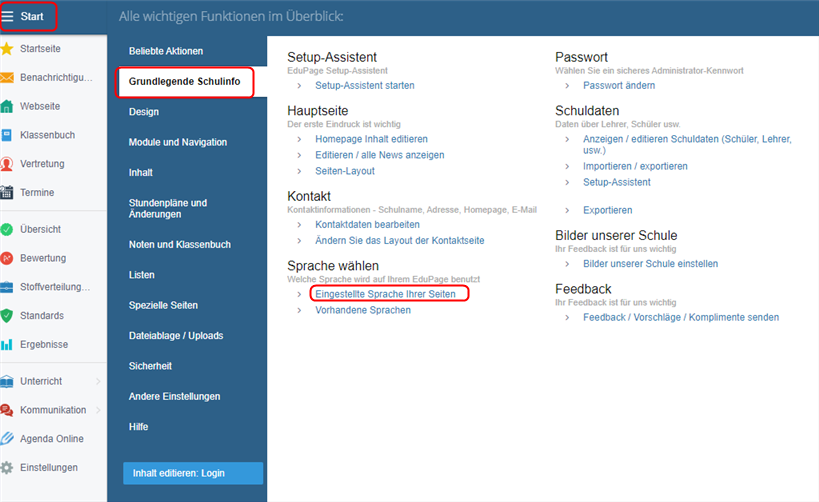Select the house Webseite icon
This screenshot has width=819, height=502.
click(7, 106)
